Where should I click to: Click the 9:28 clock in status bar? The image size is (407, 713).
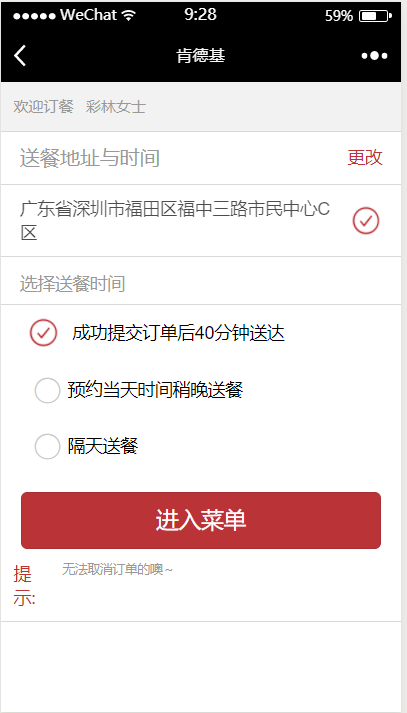click(200, 15)
